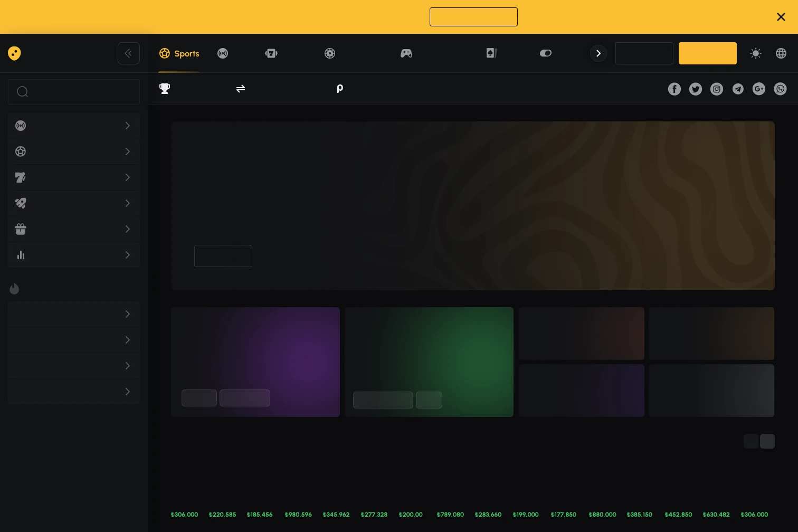Open the Telegram social link
This screenshot has width=798, height=532.
(x=738, y=89)
